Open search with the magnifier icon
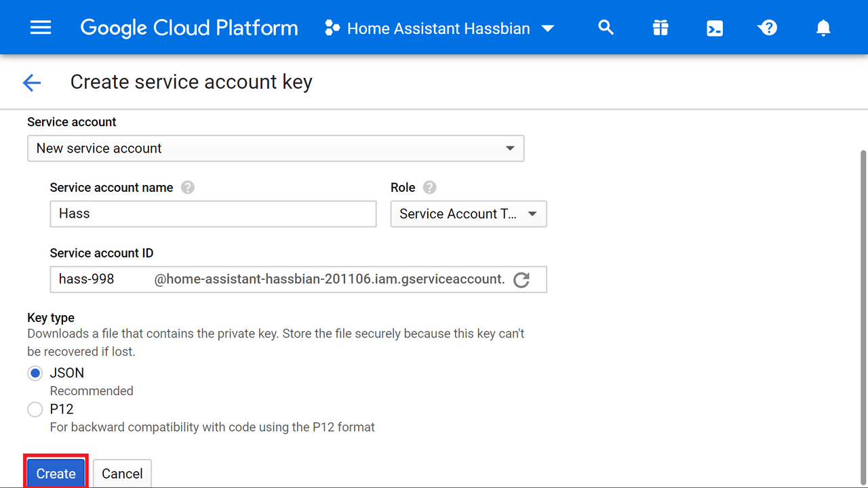Viewport: 868px width, 488px height. (606, 28)
